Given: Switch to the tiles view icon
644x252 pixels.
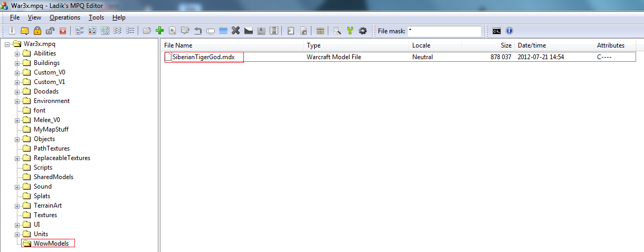Looking at the screenshot, I should click(80, 31).
